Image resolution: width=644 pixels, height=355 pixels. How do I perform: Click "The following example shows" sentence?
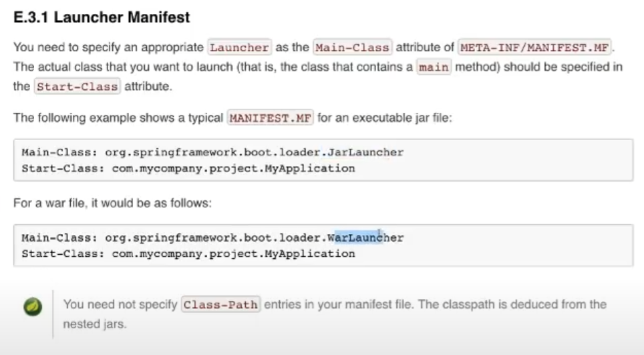(118, 118)
